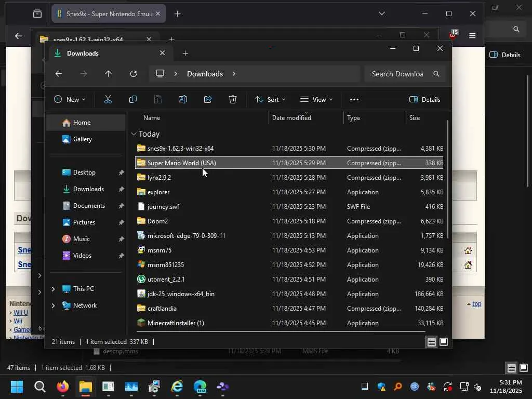Select the snes9x-1.62.3-win32-x64 file
The width and height of the screenshot is (532, 399).
289,148
